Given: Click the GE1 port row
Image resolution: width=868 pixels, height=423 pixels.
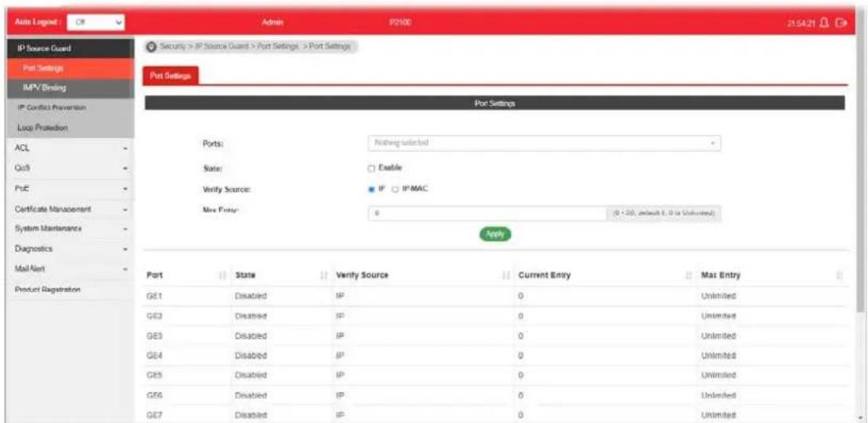Looking at the screenshot, I should point(495,296).
